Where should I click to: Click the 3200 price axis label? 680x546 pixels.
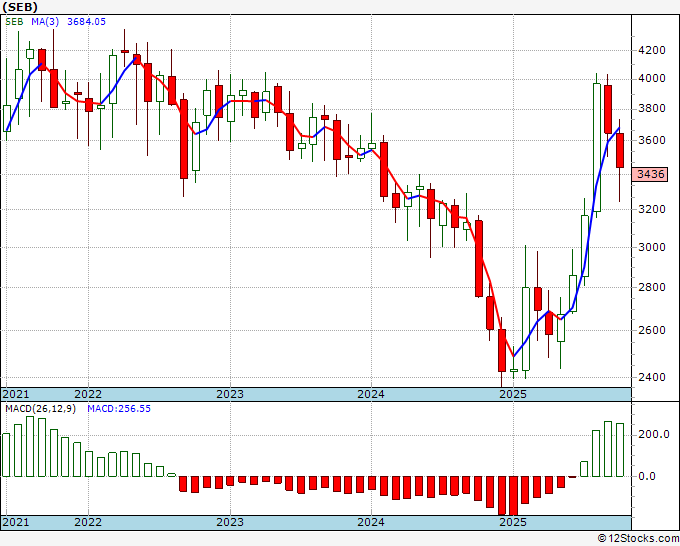[652, 209]
